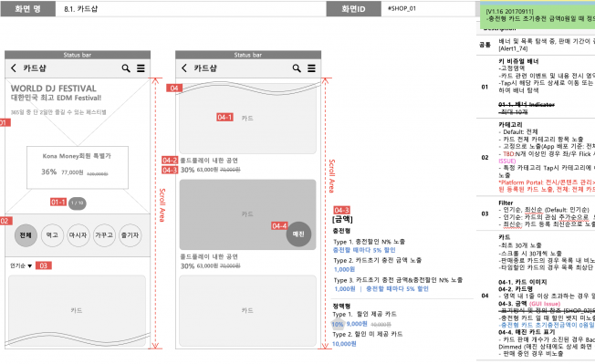
Task: Click the #SHOP_01 screen ID value
Action: click(x=402, y=8)
